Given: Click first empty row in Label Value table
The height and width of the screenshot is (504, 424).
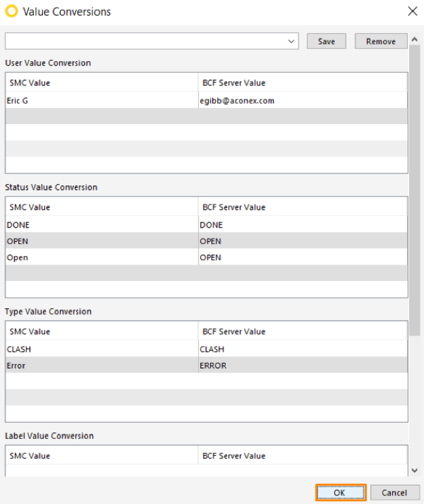Looking at the screenshot, I should [206, 470].
